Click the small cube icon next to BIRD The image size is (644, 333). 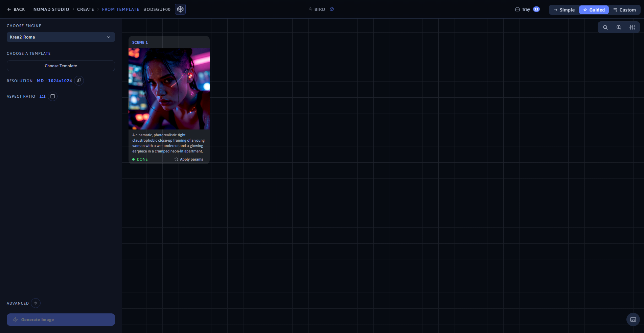tap(332, 9)
